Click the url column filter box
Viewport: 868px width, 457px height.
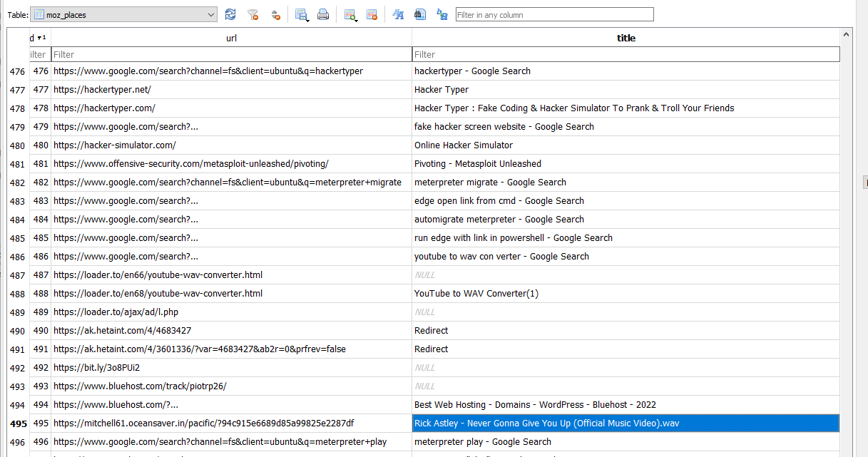pyautogui.click(x=231, y=54)
